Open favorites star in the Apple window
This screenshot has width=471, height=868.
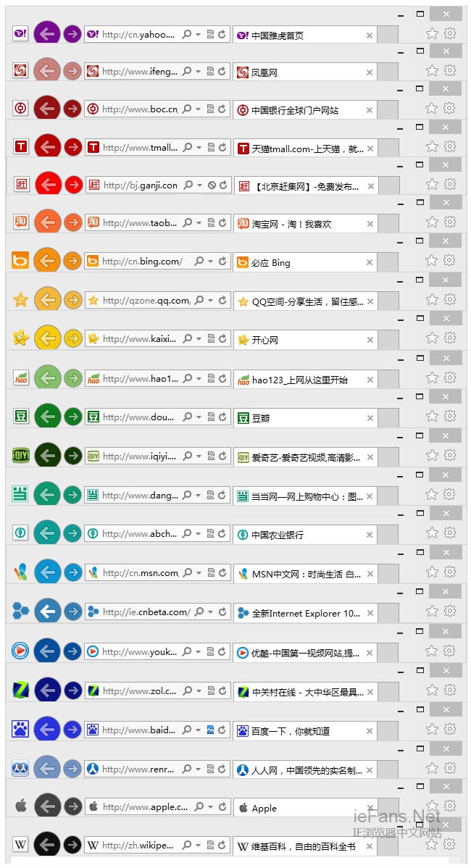point(432,806)
